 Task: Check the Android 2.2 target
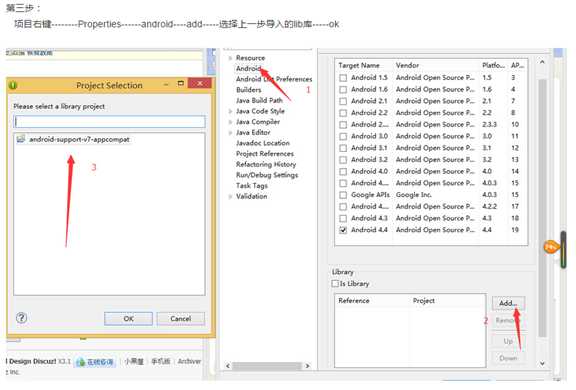343,113
